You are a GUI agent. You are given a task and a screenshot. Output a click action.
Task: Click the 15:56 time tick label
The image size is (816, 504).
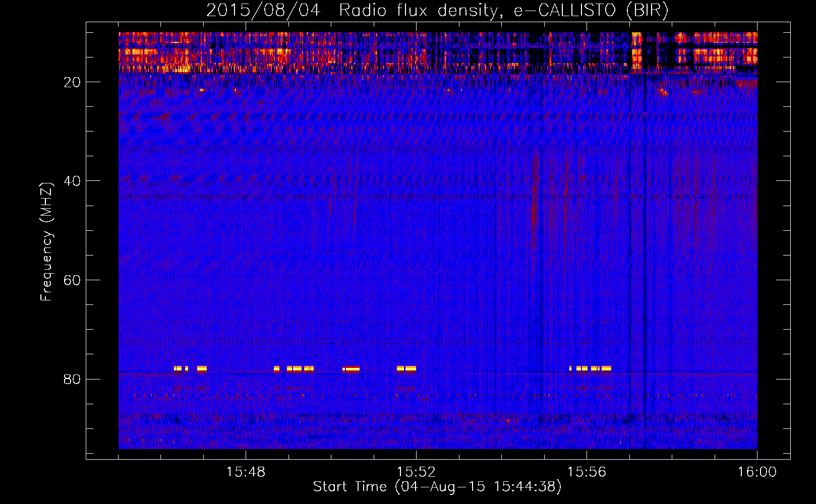[x=587, y=472]
